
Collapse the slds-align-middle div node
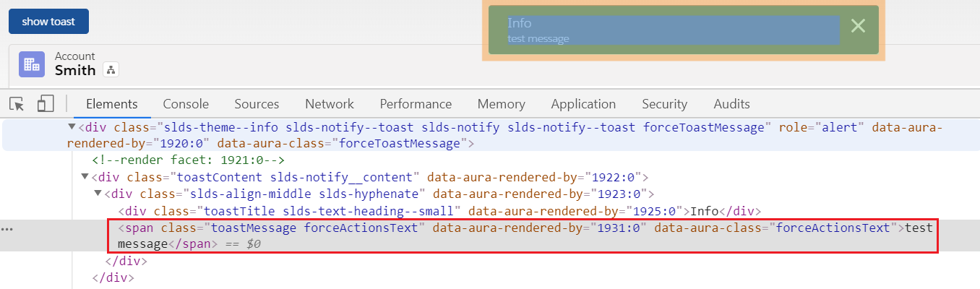(x=98, y=194)
